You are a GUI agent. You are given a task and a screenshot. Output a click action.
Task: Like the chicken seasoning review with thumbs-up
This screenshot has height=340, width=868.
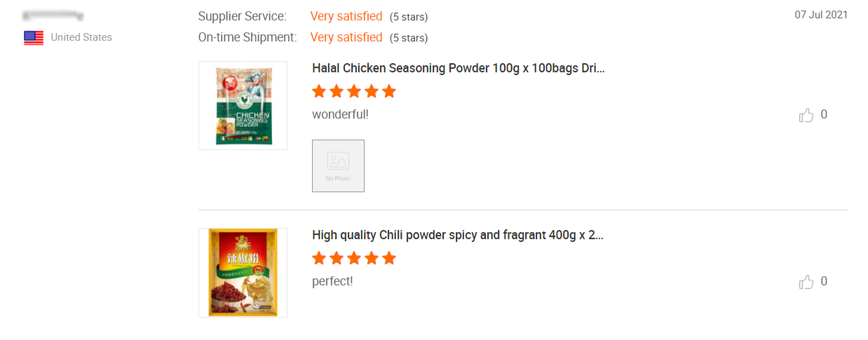[x=806, y=115]
